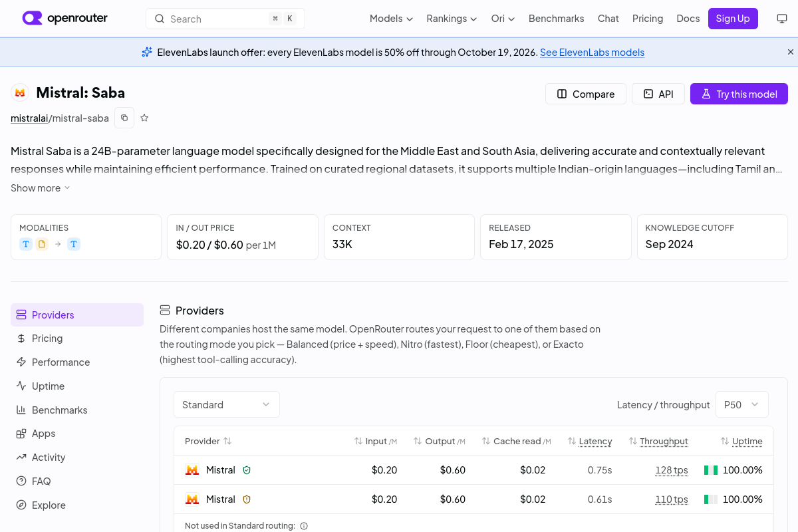Click the uptime bar in the 110 tps row
Image resolution: width=798 pixels, height=532 pixels.
(x=711, y=499)
